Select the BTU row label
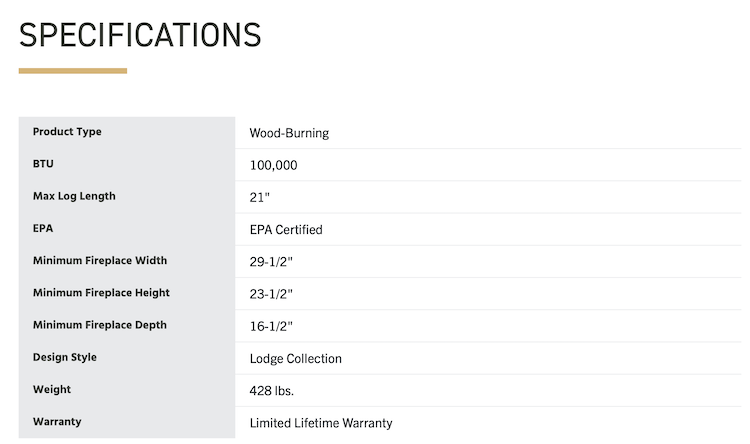The height and width of the screenshot is (444, 750). click(43, 164)
